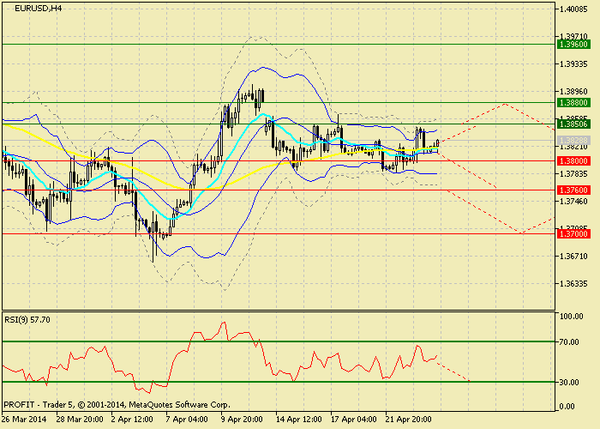600x429 pixels.
Task: Click the green 1.38506 level label
Action: click(x=574, y=124)
